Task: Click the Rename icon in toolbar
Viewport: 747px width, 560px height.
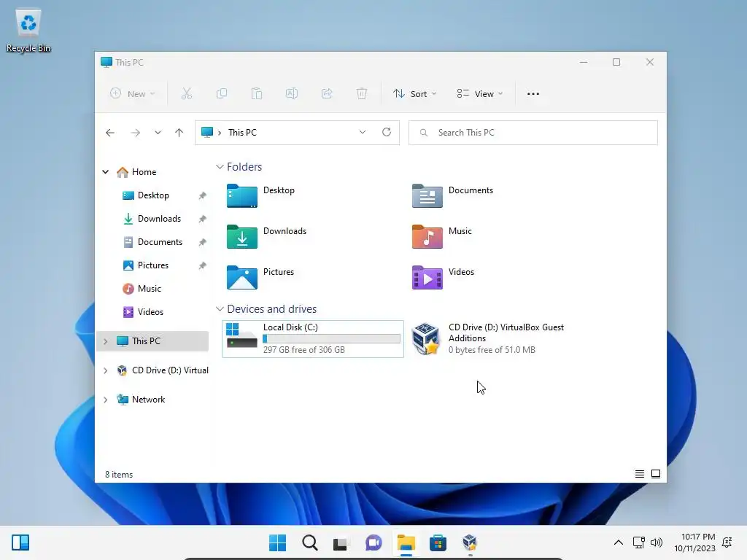Action: (292, 94)
